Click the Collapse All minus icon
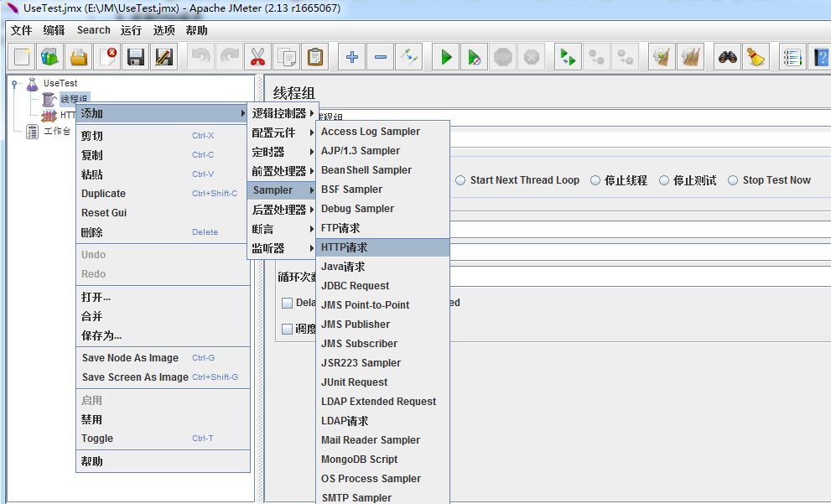The height and width of the screenshot is (504, 831). 381,57
